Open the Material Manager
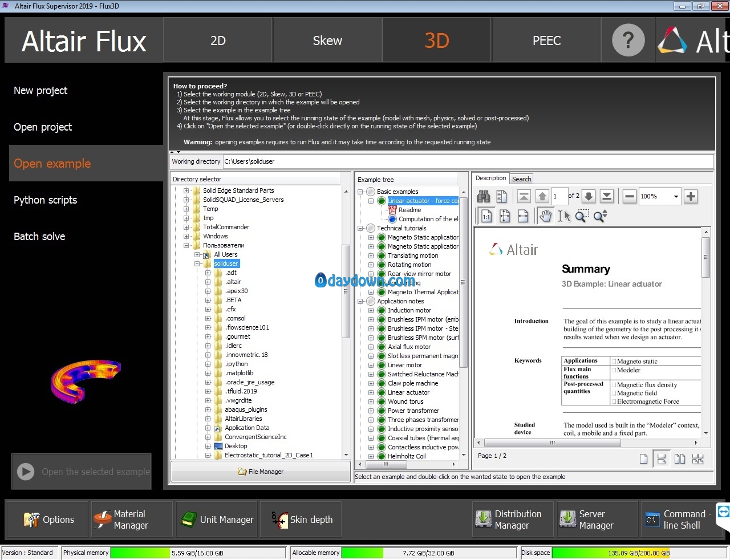Viewport: 730px width, 560px height. point(131,519)
